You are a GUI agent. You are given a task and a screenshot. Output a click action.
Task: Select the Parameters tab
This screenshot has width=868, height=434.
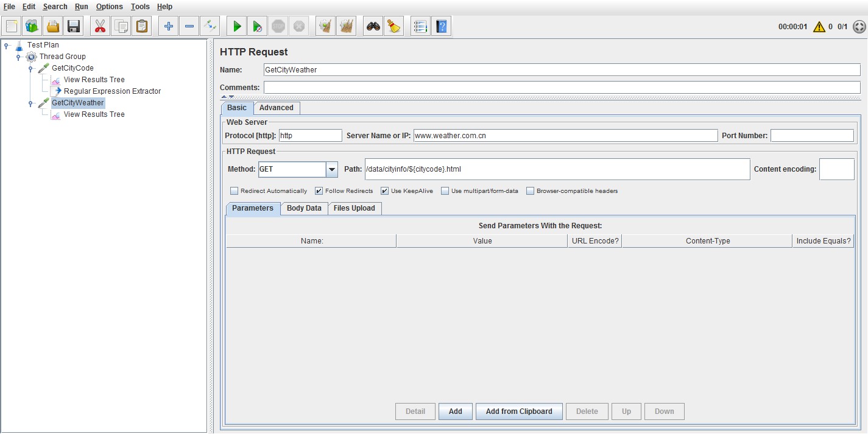coord(253,208)
